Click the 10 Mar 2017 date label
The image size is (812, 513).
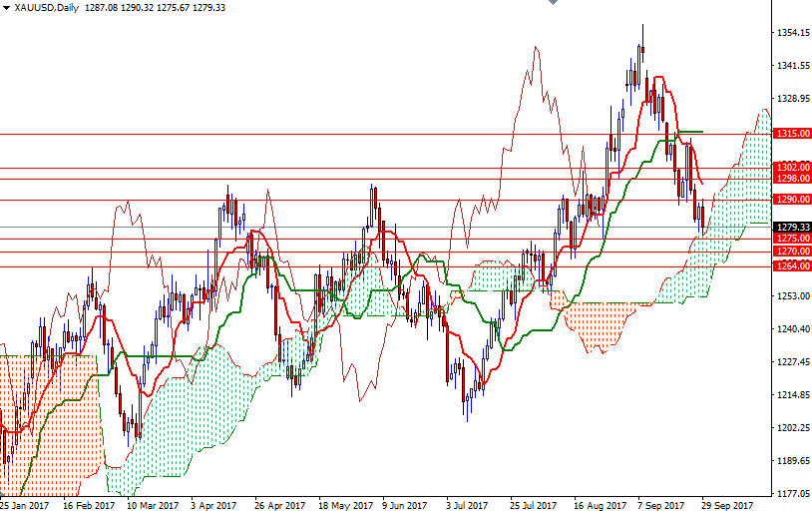(153, 505)
